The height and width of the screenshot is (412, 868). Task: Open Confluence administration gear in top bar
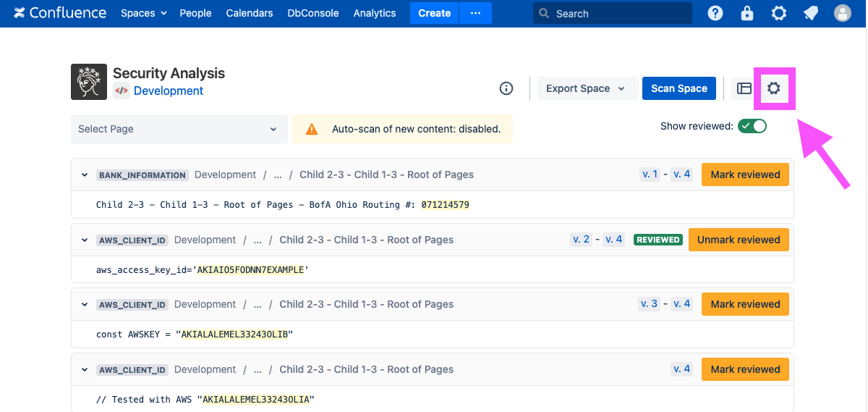coord(778,13)
